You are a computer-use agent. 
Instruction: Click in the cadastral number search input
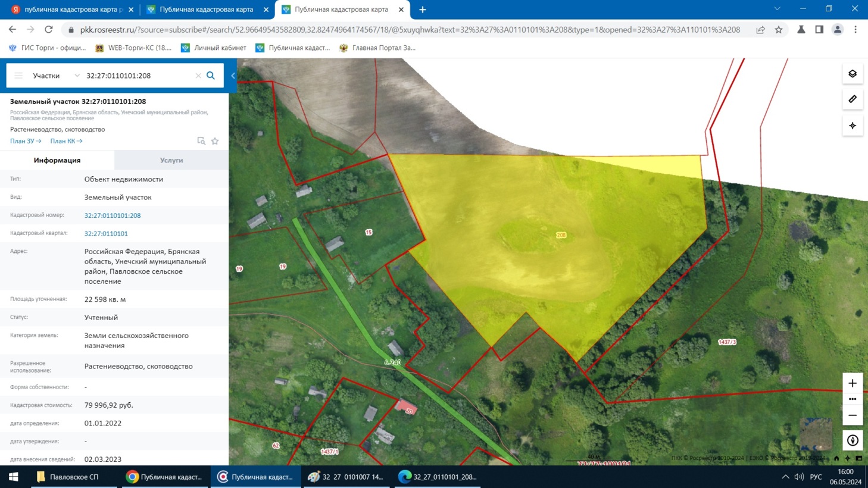pos(137,76)
